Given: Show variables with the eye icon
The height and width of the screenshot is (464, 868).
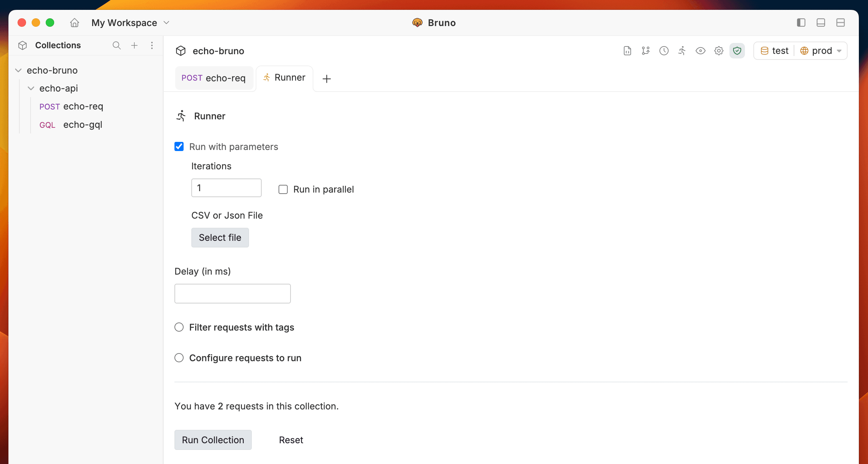Looking at the screenshot, I should coord(700,51).
